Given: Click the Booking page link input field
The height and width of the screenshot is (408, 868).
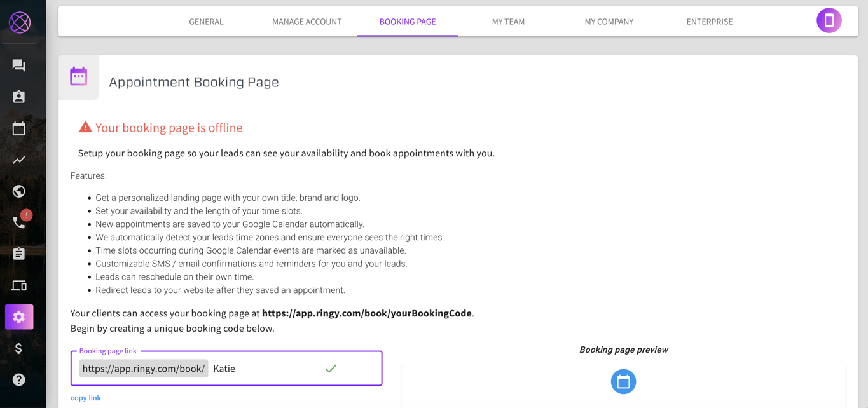Looking at the screenshot, I should click(x=267, y=368).
